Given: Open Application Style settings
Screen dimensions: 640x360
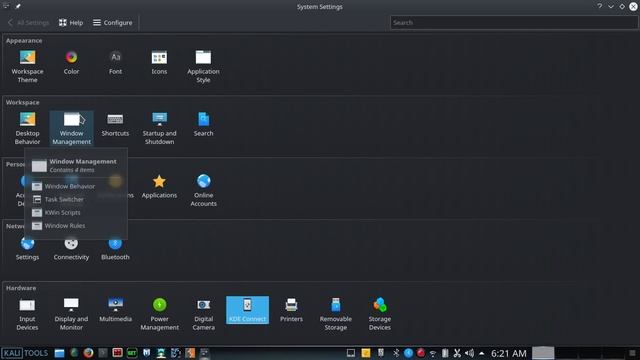Looking at the screenshot, I should pyautogui.click(x=203, y=67).
